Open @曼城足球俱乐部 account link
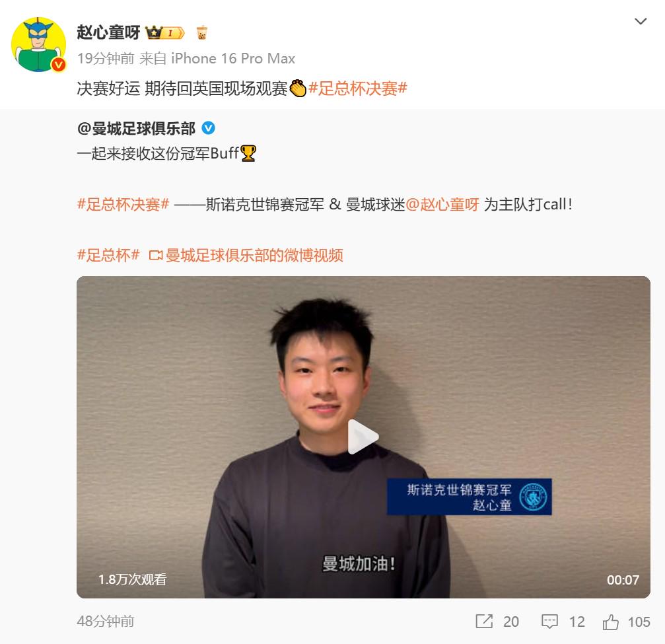665x644 pixels. click(x=136, y=128)
